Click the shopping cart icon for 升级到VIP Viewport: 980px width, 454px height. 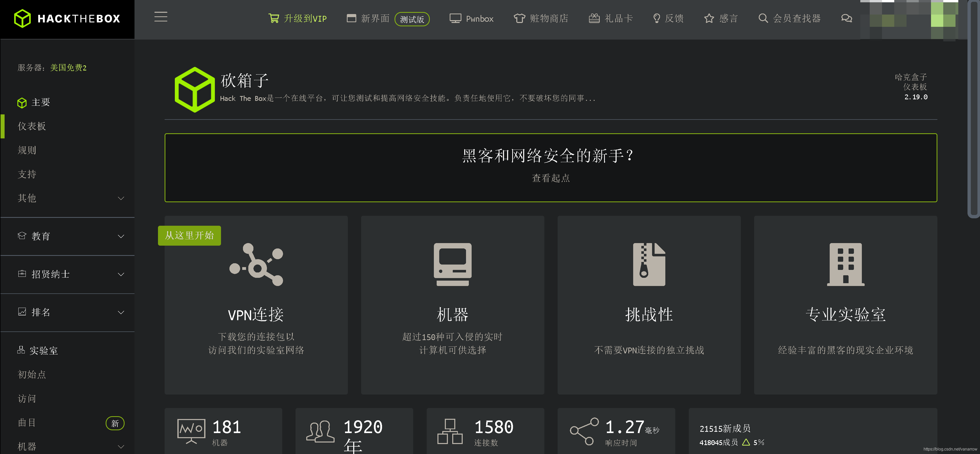(x=274, y=18)
